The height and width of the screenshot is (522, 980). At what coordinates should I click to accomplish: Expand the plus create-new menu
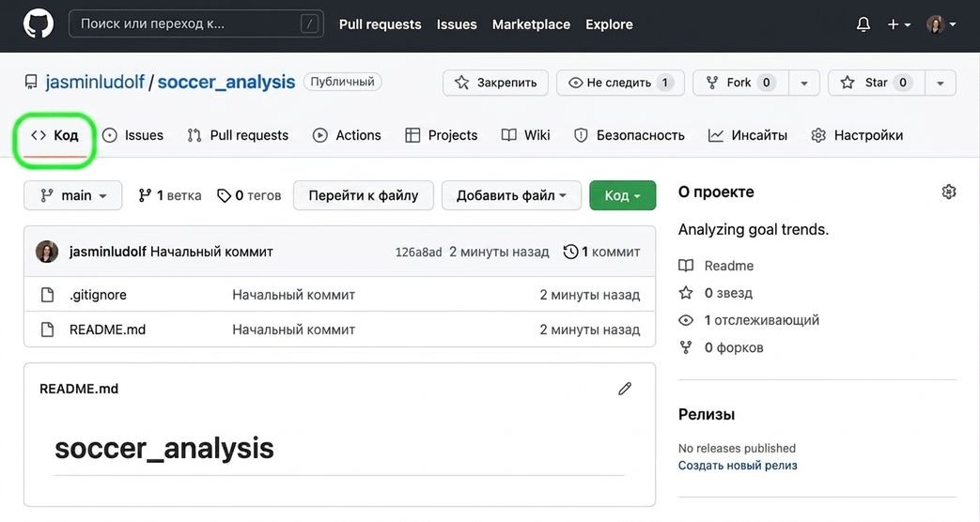899,24
